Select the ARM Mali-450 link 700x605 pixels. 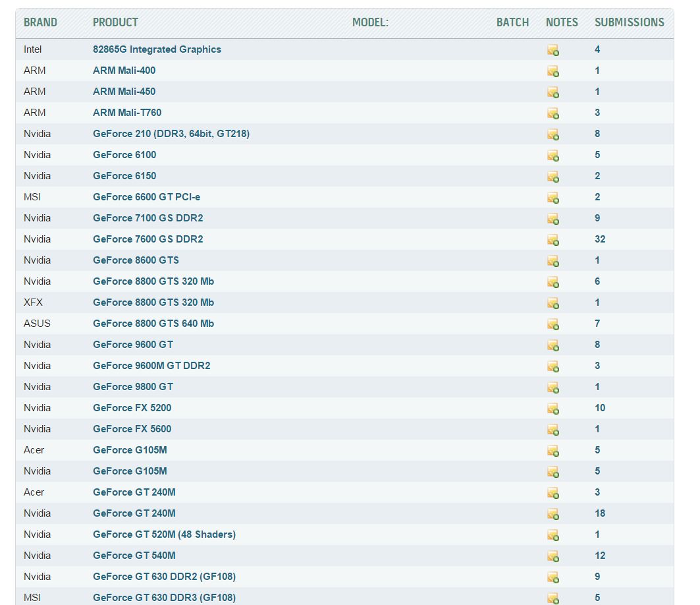click(124, 91)
